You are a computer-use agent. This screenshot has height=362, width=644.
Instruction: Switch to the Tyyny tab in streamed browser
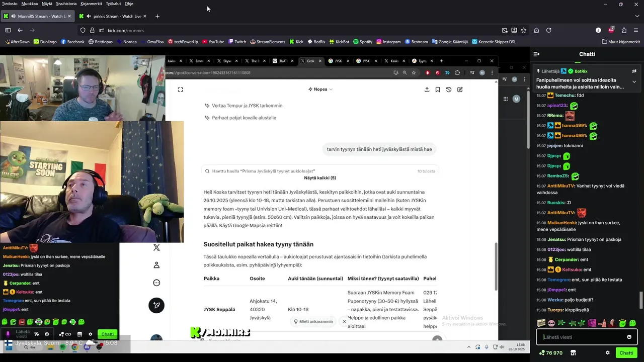[x=422, y=61]
